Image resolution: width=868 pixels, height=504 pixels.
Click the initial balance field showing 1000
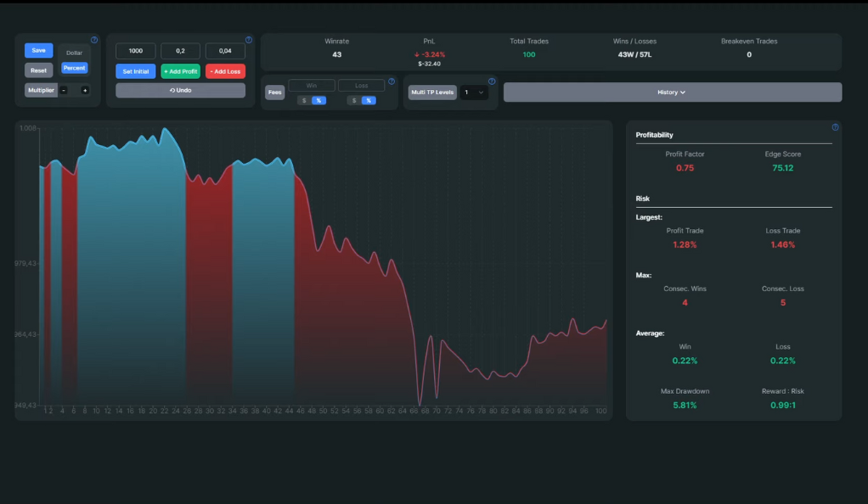click(135, 51)
